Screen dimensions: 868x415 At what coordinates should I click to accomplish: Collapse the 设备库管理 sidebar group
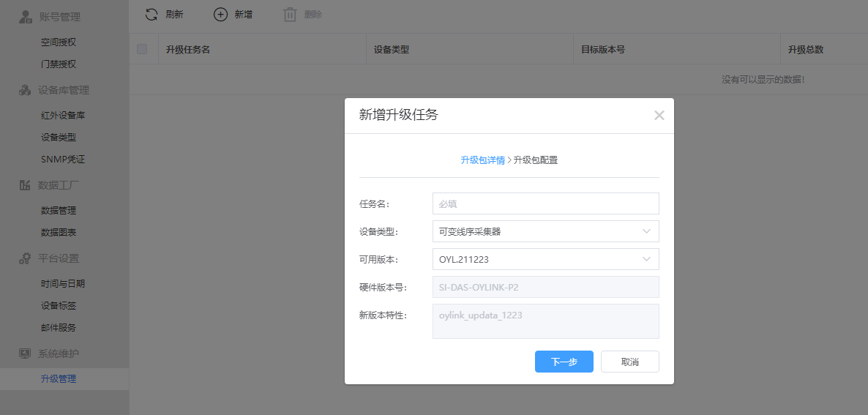click(x=64, y=90)
